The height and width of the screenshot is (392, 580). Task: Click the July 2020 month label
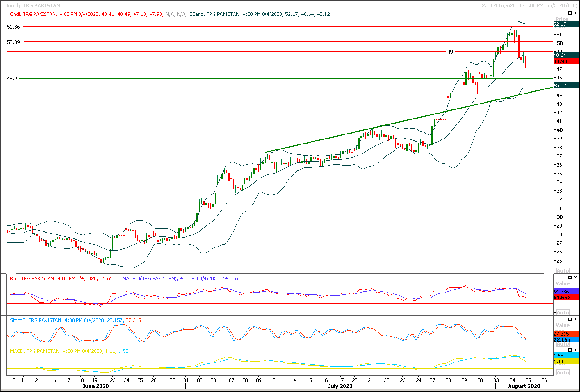coord(340,387)
